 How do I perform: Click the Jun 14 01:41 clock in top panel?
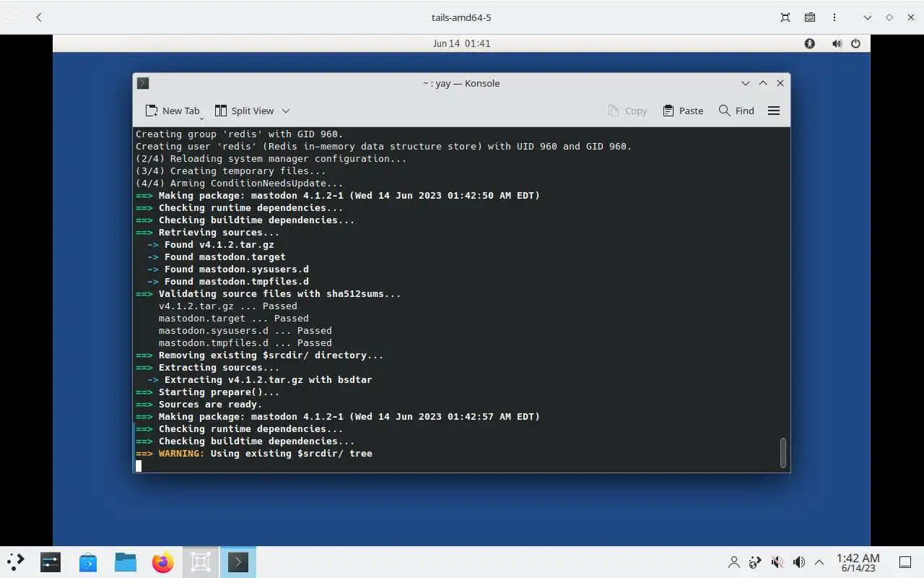point(461,43)
